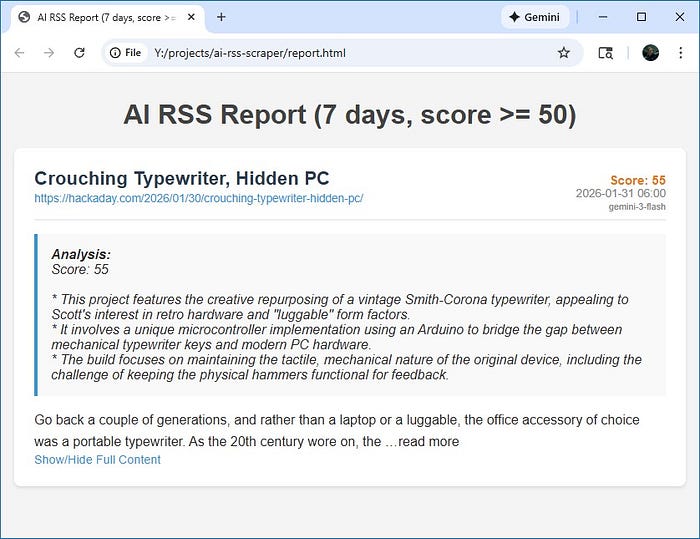
Task: Reload the report page
Action: point(79,53)
